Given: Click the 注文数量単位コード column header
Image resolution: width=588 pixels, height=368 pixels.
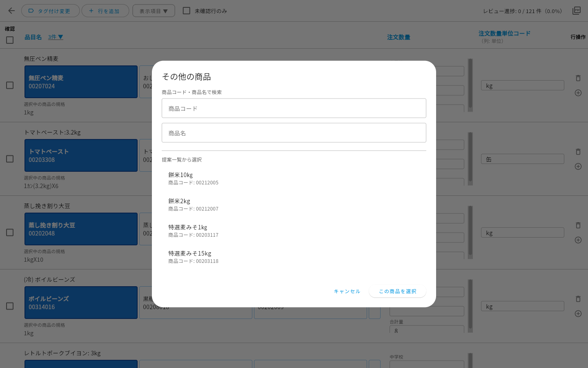Looking at the screenshot, I should point(504,34).
